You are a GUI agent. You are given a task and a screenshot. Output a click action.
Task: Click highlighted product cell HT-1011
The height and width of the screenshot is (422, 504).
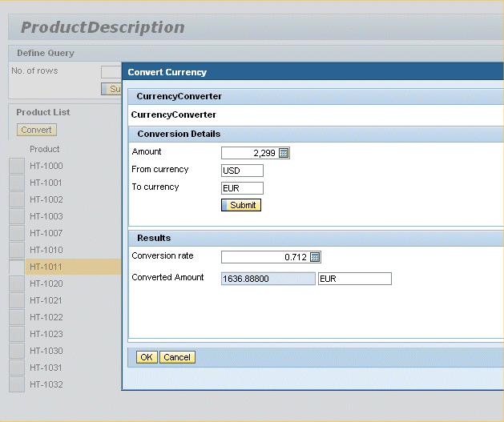[73, 267]
